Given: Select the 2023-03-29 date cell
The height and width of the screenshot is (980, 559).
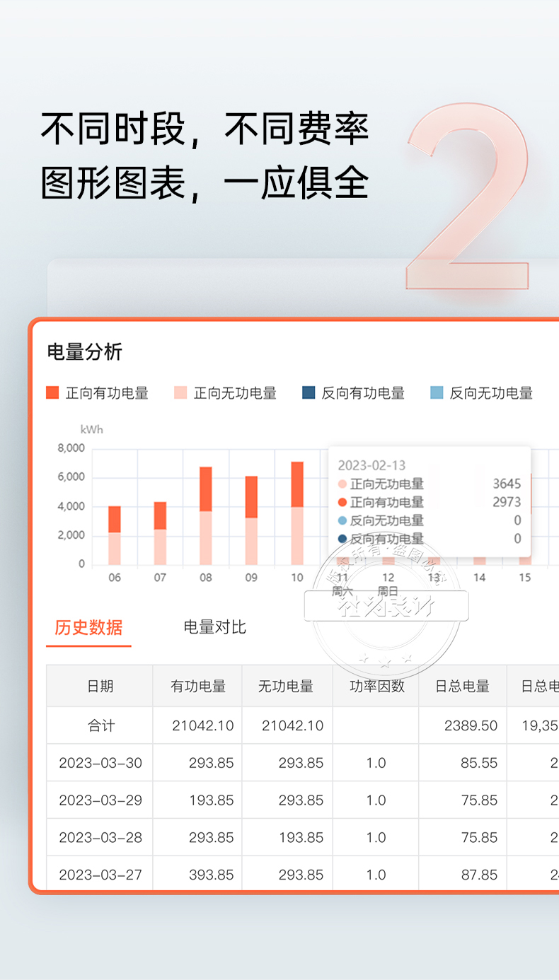Looking at the screenshot, I should (x=100, y=800).
